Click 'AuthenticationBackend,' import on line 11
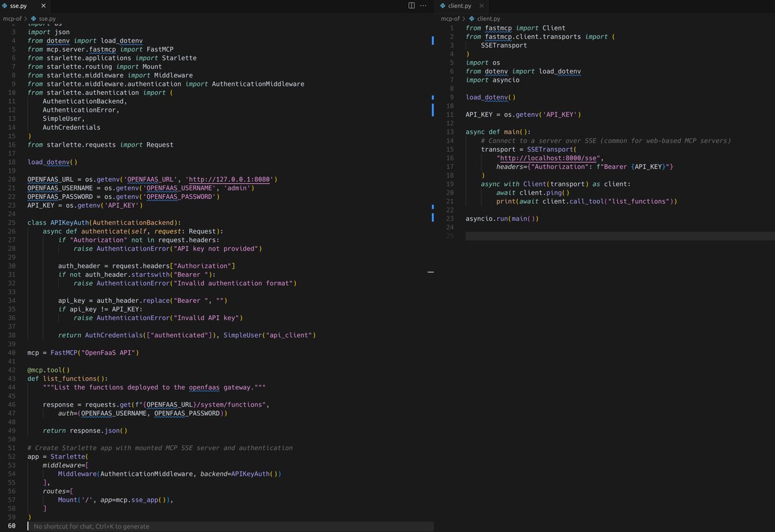The image size is (775, 532). tap(85, 101)
